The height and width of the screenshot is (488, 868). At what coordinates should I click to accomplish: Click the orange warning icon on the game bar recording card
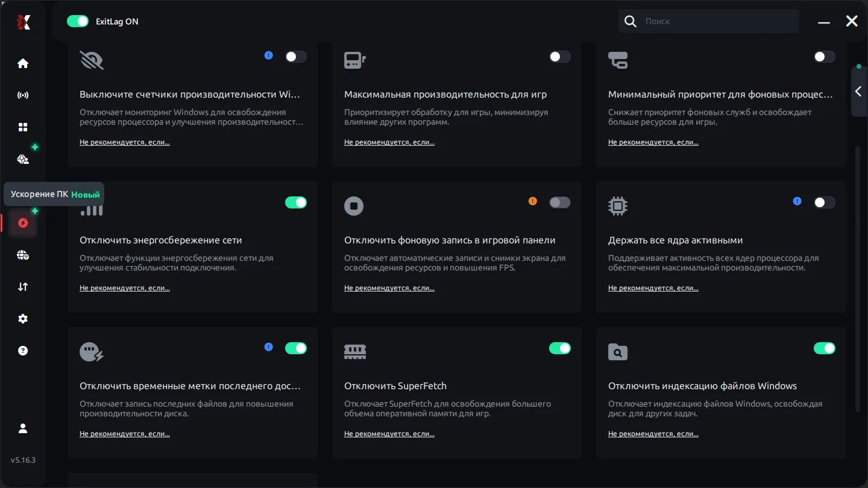[x=533, y=201]
